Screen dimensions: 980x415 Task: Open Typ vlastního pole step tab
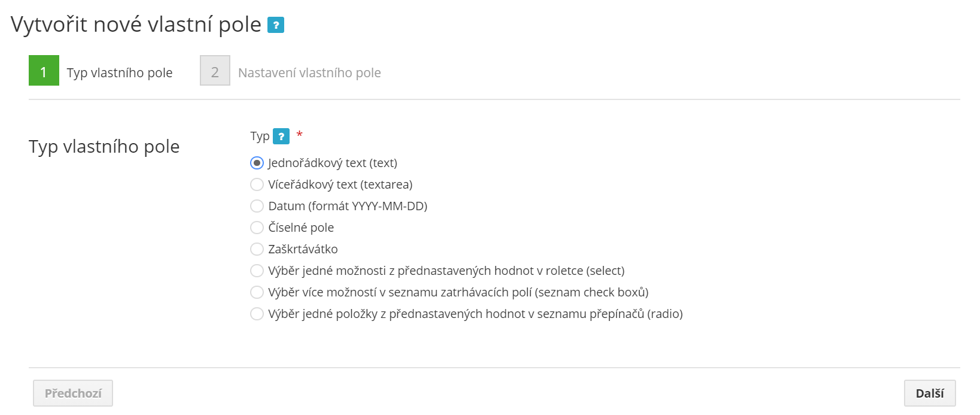click(120, 73)
